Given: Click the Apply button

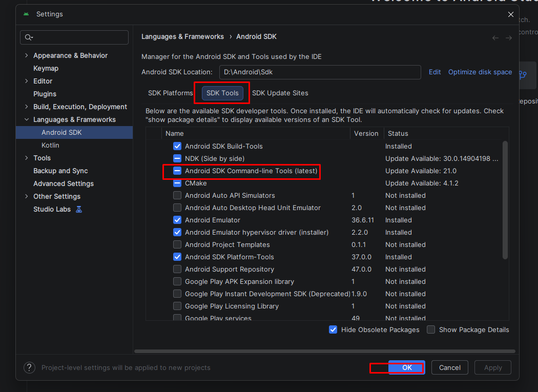Looking at the screenshot, I should [493, 367].
